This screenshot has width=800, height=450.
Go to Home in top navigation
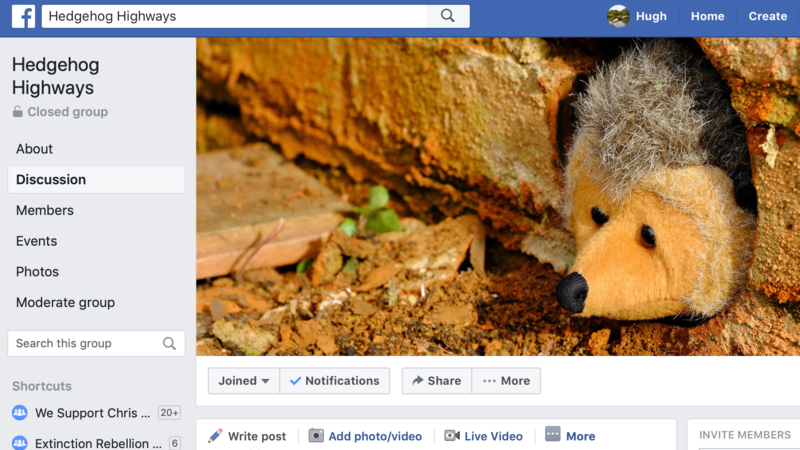707,16
